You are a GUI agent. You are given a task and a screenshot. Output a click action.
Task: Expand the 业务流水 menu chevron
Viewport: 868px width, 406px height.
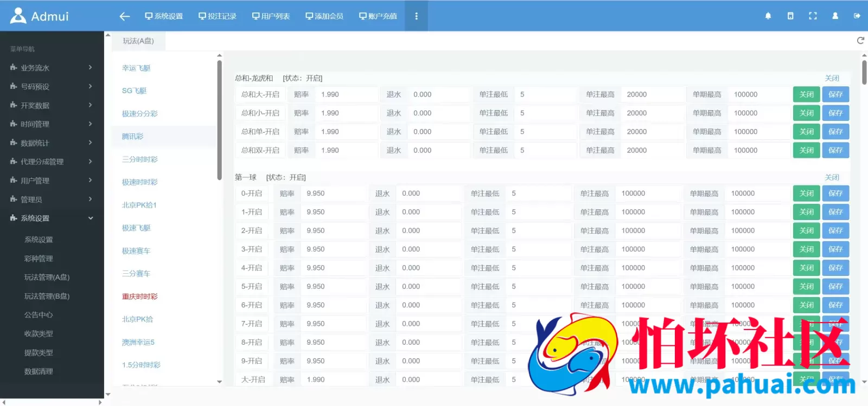[x=91, y=67]
